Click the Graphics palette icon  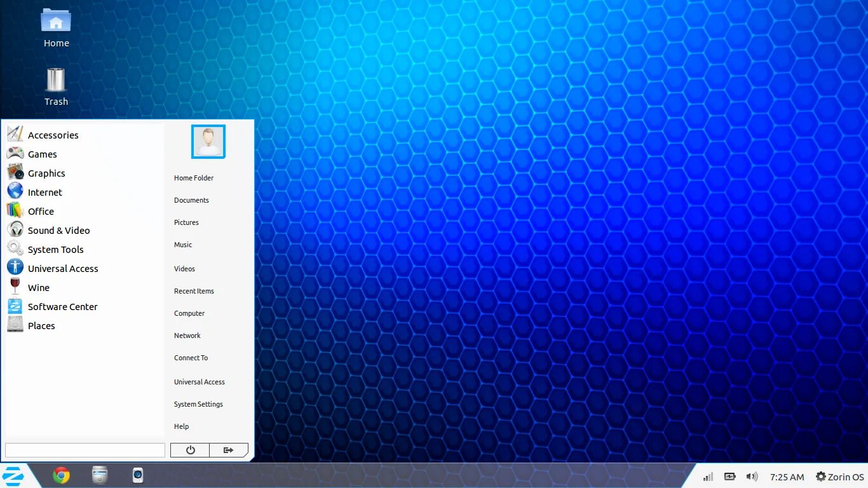coord(15,173)
